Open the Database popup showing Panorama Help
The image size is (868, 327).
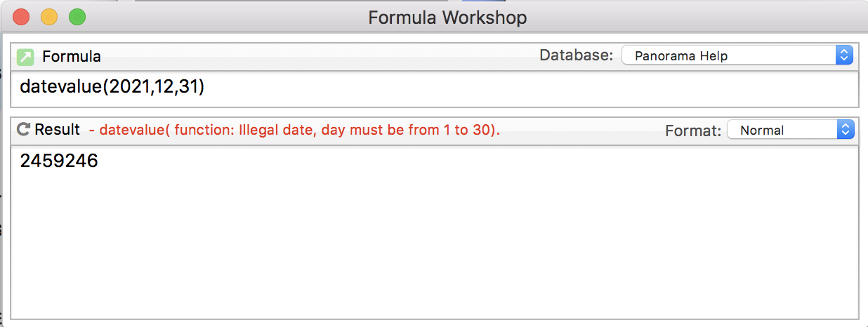point(737,55)
